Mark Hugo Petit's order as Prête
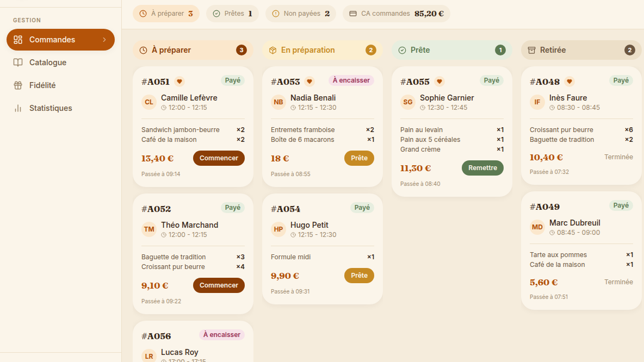This screenshot has height=362, width=644. point(359,276)
